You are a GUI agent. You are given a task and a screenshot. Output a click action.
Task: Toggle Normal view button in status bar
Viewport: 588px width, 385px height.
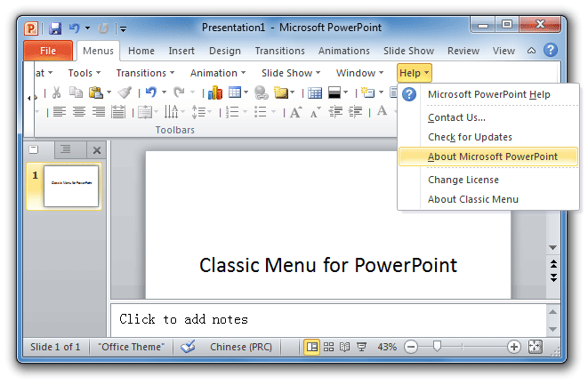pos(311,347)
